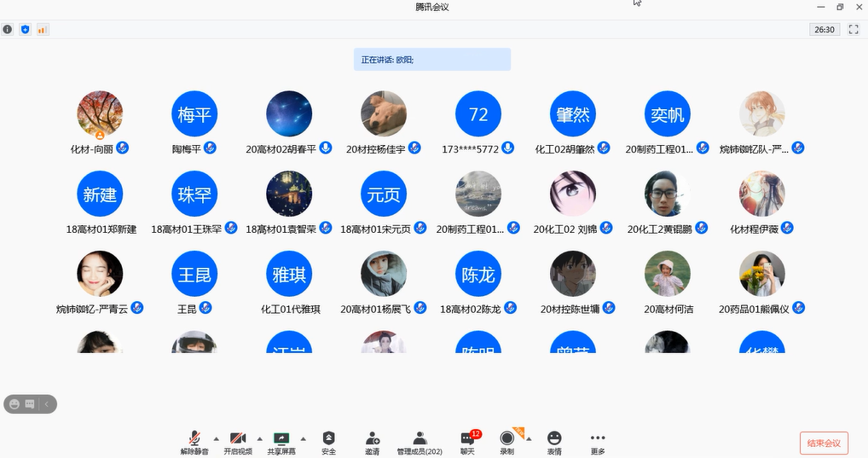Start recording with 录制 button
The height and width of the screenshot is (458, 868).
coord(507,438)
